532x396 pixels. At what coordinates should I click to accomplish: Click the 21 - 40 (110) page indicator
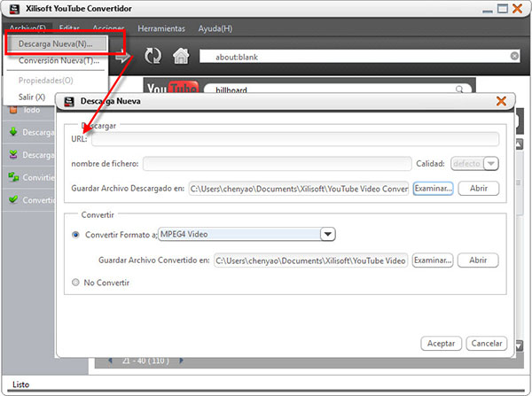point(145,361)
